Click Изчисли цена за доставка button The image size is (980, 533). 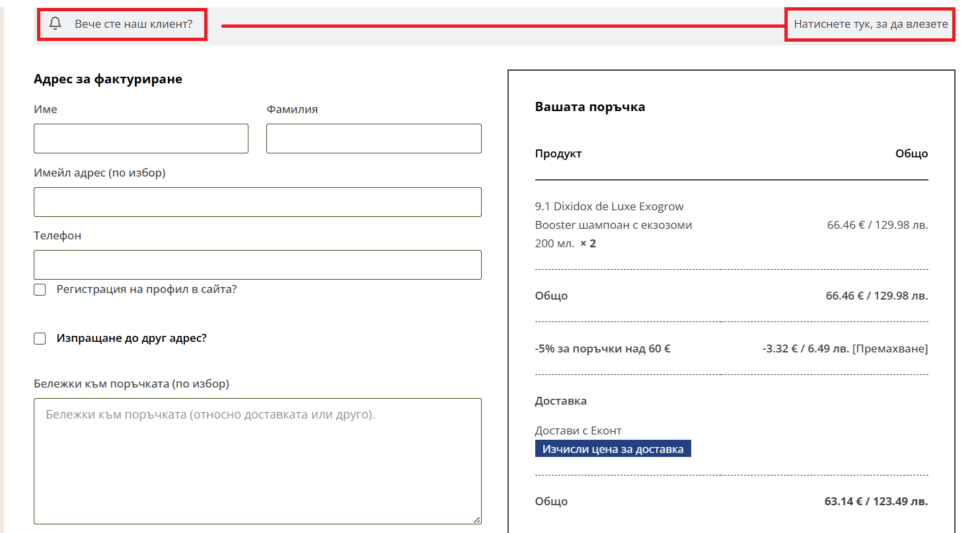pos(613,449)
